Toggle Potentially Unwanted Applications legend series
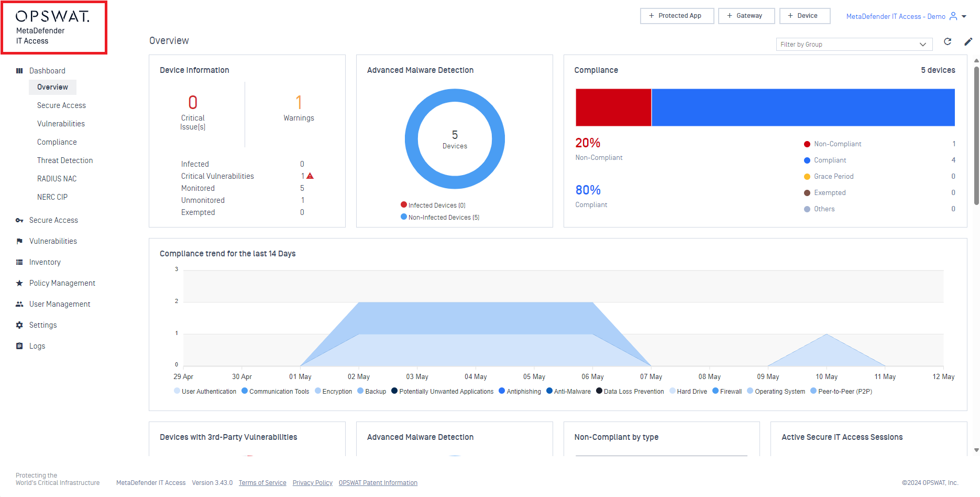980x497 pixels. pos(442,391)
